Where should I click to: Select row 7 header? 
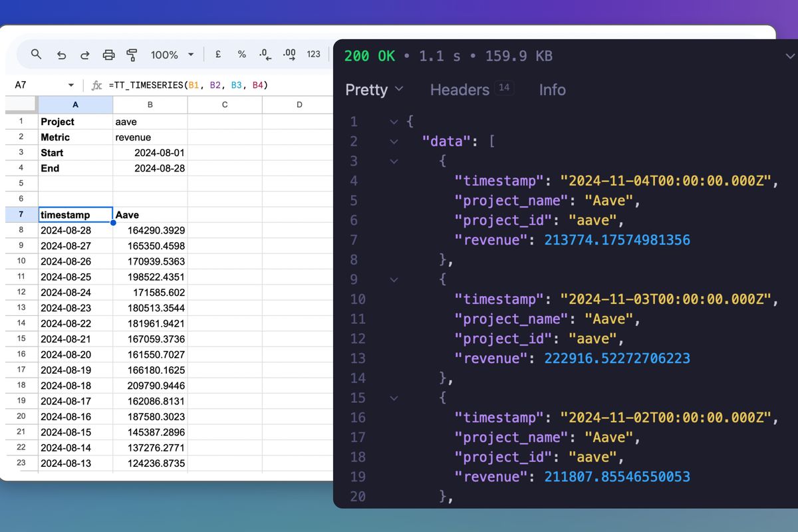(x=21, y=214)
